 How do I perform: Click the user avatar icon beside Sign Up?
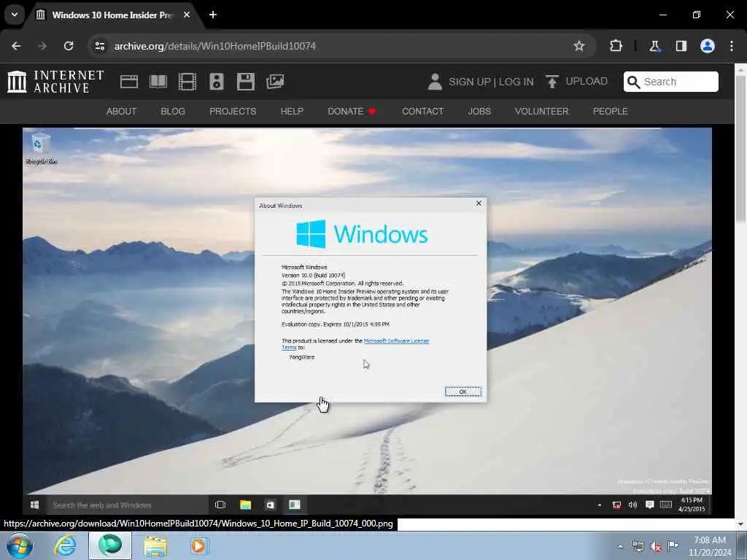point(435,82)
